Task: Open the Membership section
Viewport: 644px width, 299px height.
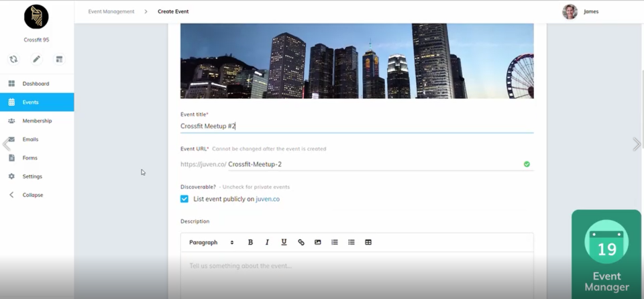Action: tap(37, 121)
